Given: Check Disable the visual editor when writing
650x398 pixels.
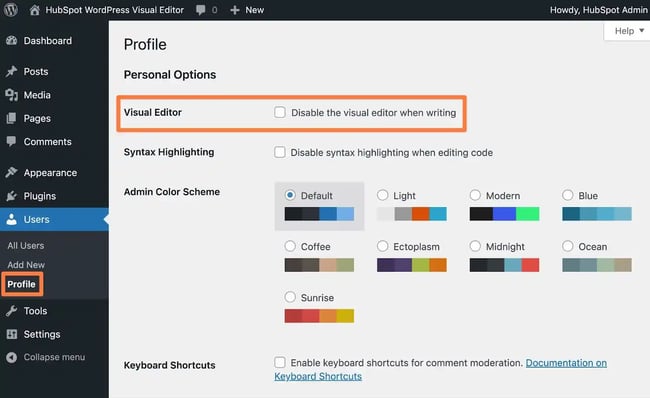Looking at the screenshot, I should (x=280, y=112).
